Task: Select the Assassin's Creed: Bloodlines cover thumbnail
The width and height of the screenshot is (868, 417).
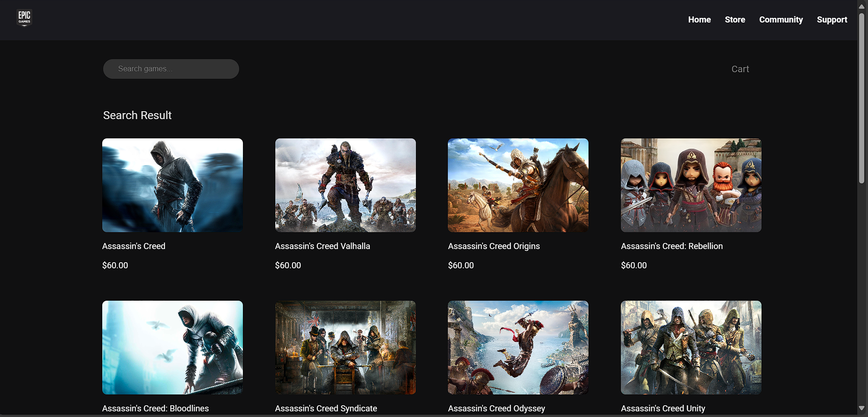Action: 173,348
